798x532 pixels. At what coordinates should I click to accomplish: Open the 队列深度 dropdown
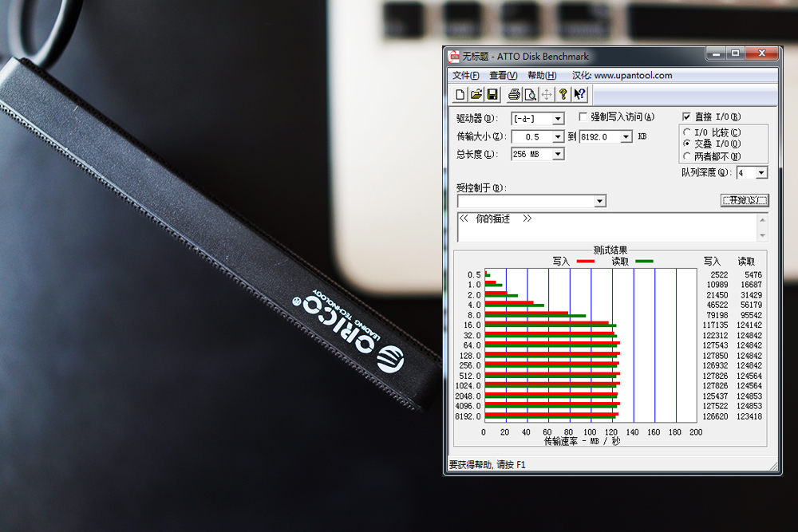pyautogui.click(x=761, y=173)
